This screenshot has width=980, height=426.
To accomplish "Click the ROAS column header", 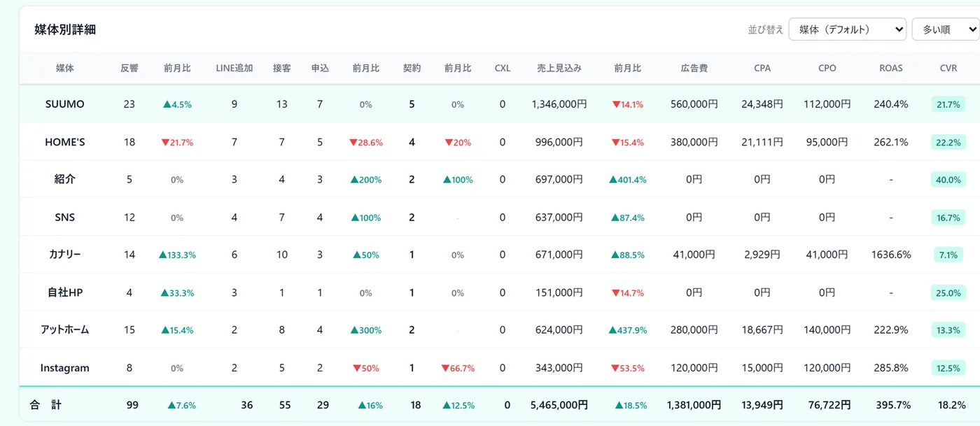I will [x=891, y=69].
